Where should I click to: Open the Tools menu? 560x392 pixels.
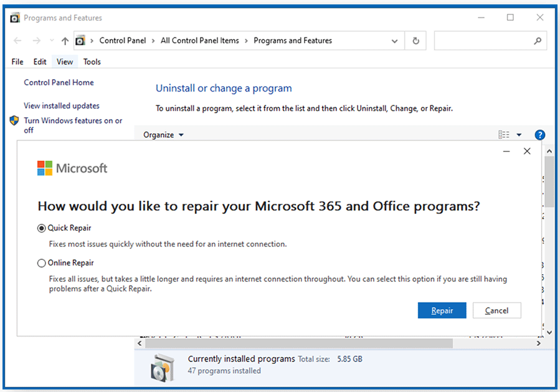[x=92, y=62]
